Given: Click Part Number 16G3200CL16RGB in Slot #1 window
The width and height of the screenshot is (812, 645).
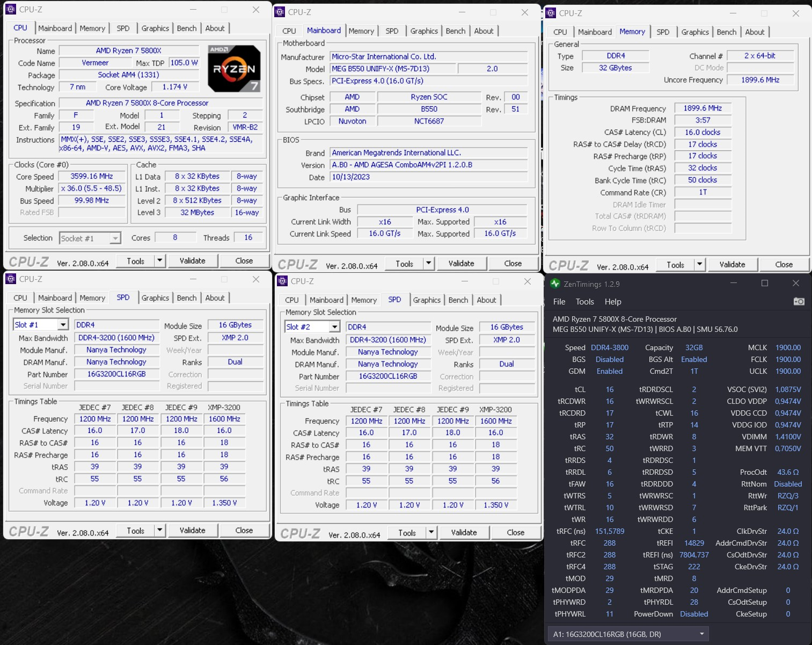Looking at the screenshot, I should coord(116,374).
